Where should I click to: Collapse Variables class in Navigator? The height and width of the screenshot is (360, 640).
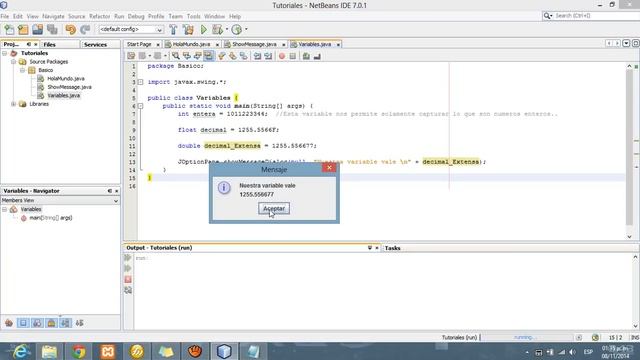pos(4,209)
